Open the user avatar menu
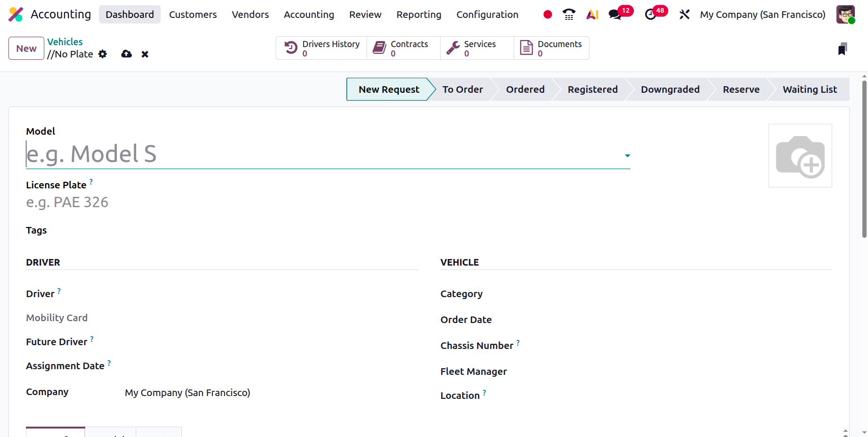This screenshot has width=868, height=437. coord(845,15)
